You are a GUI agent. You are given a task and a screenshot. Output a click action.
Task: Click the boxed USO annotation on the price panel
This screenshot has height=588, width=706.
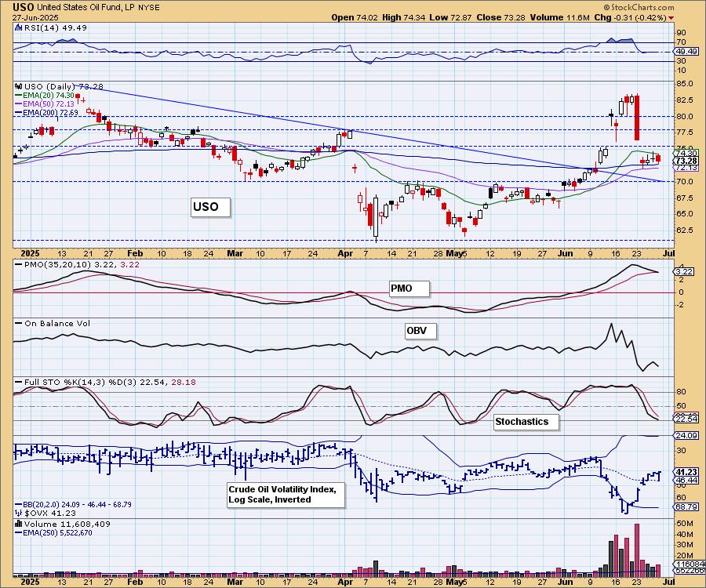tap(210, 208)
